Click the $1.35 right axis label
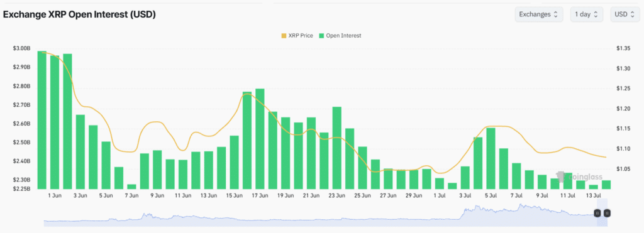This screenshot has width=644, height=233. (x=623, y=48)
